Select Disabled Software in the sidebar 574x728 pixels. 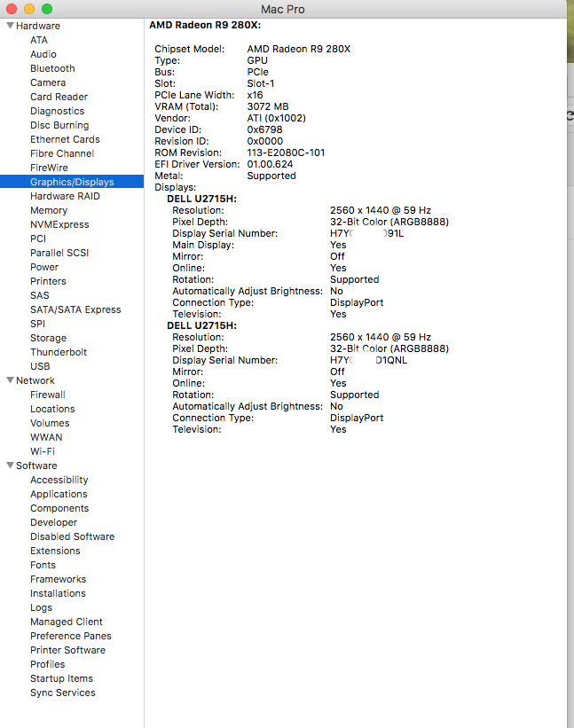(73, 536)
